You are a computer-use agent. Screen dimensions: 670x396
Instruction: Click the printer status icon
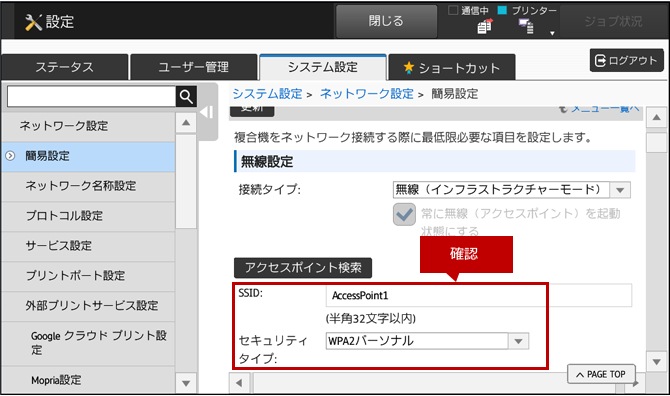point(526,26)
